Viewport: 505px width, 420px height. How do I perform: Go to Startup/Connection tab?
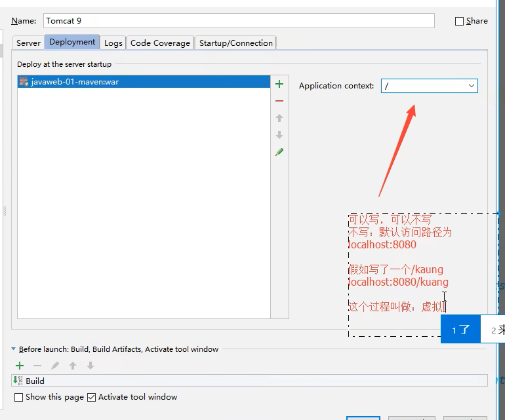[235, 43]
